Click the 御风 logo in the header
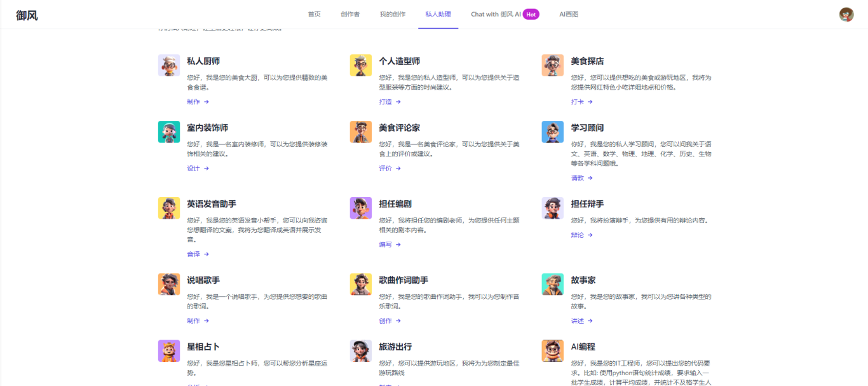 [27, 15]
